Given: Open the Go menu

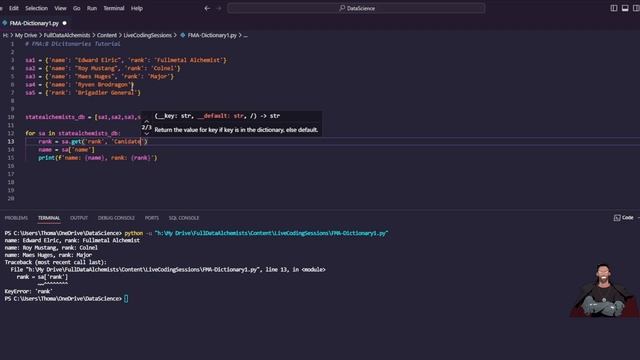Looking at the screenshot, I should [x=77, y=8].
